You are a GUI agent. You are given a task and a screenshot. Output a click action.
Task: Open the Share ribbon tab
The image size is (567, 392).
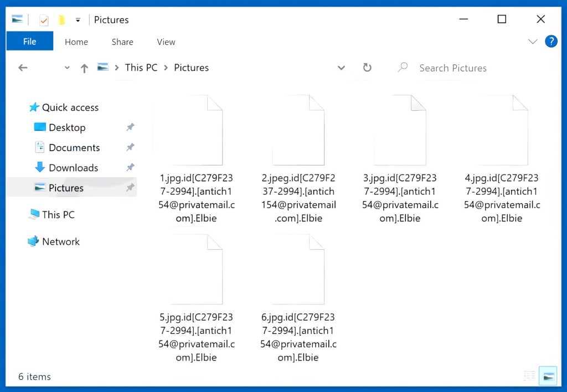point(122,42)
